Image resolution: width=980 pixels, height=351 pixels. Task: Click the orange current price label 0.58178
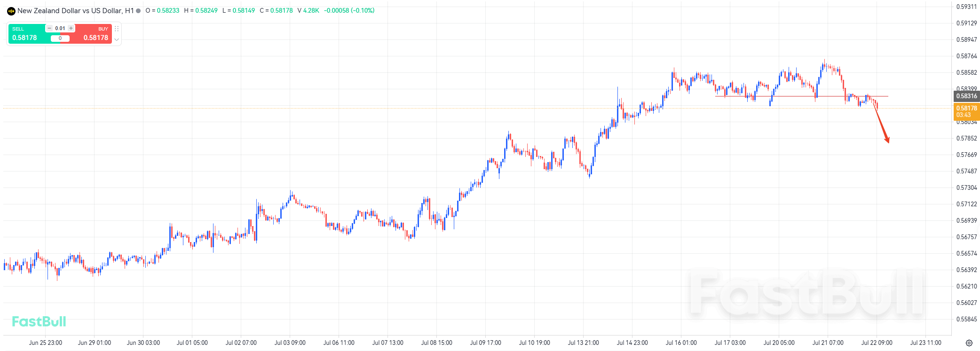point(966,111)
